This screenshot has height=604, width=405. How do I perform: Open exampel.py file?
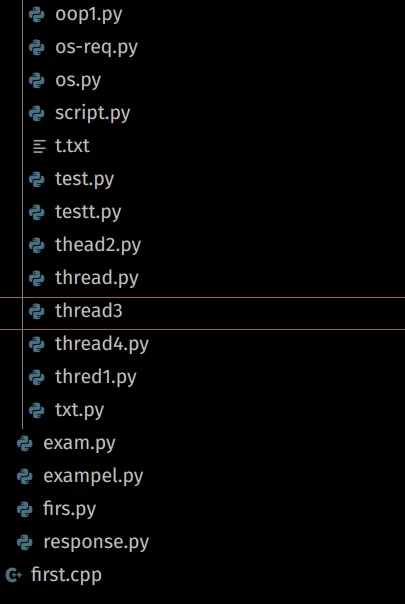pyautogui.click(x=93, y=476)
